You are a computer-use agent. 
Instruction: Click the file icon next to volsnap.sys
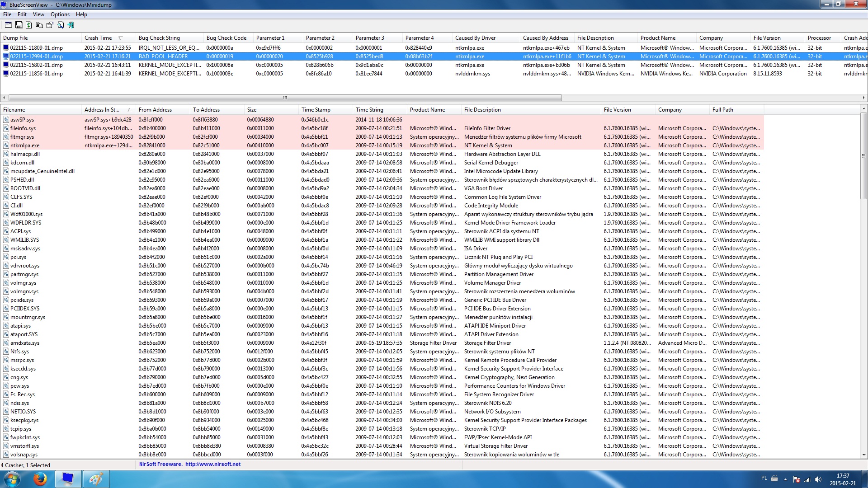[x=6, y=455]
